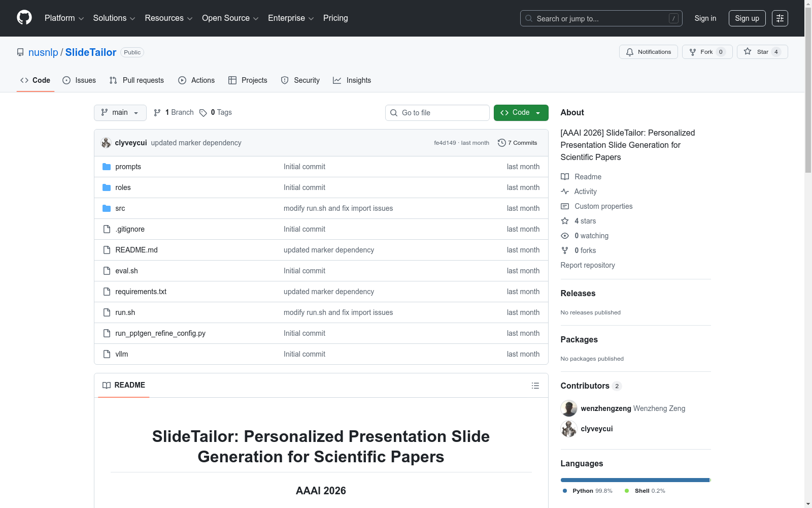Open the fe4d149 commit hash link
This screenshot has width=812, height=508.
click(x=445, y=143)
